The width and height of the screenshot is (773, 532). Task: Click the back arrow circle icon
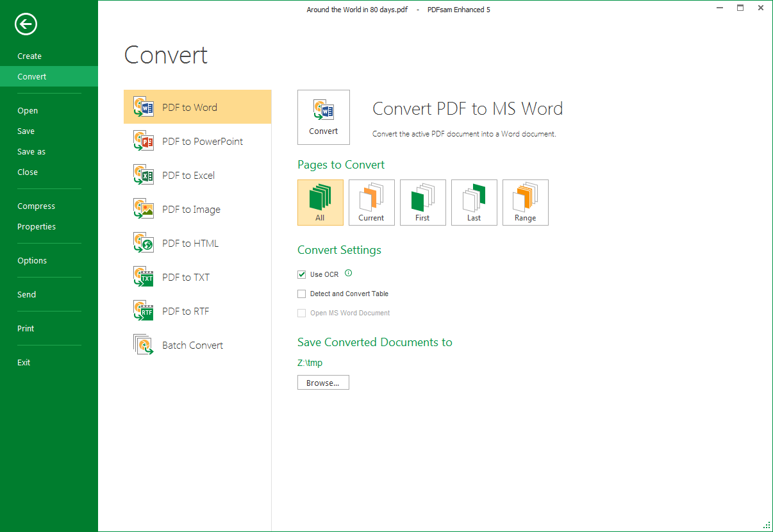click(x=26, y=24)
